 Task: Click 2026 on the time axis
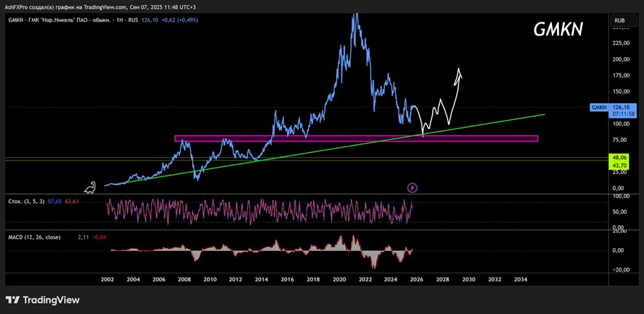(417, 279)
